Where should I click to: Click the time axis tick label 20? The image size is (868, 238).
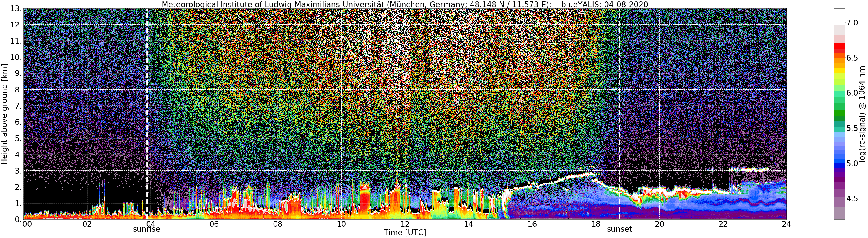point(659,224)
